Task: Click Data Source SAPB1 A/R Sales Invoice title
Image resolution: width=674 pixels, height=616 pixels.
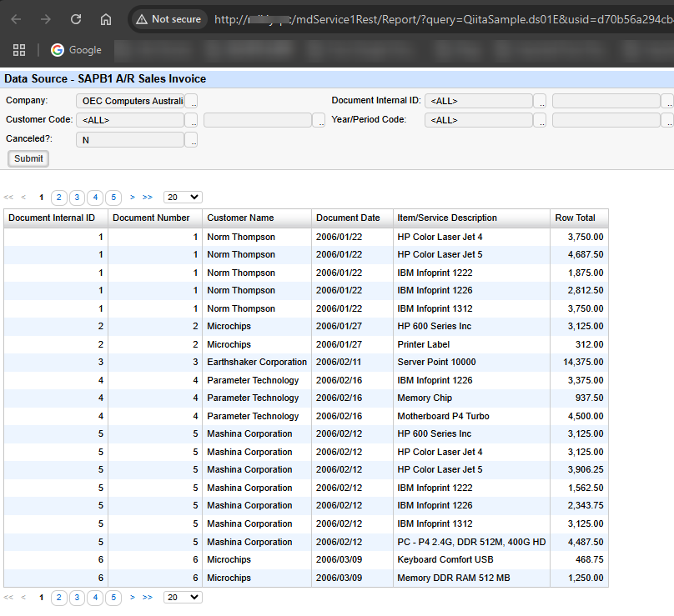Action: click(105, 79)
